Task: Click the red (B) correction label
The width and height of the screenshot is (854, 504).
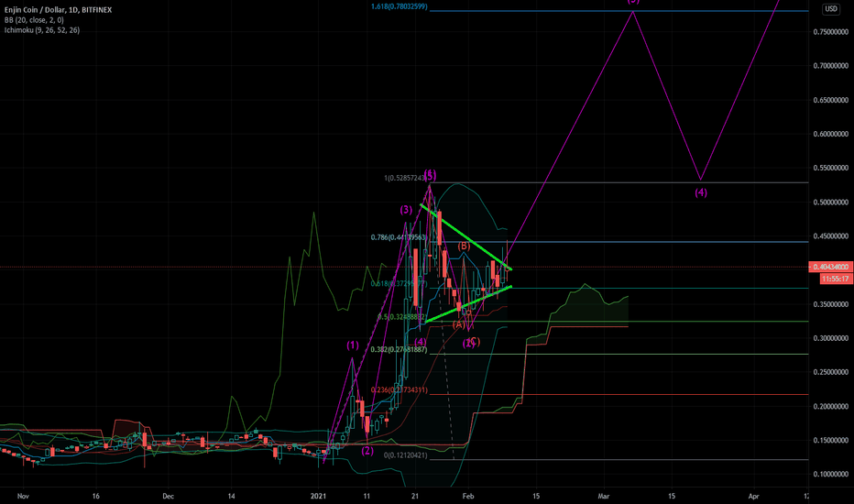Action: click(464, 246)
